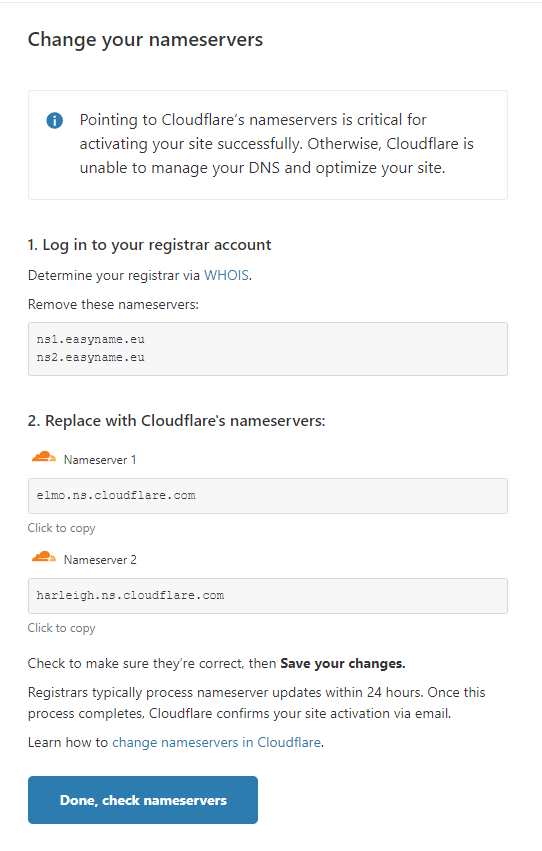Open the change nameservers in Cloudflare link
Image resolution: width=542 pixels, height=851 pixels.
216,742
